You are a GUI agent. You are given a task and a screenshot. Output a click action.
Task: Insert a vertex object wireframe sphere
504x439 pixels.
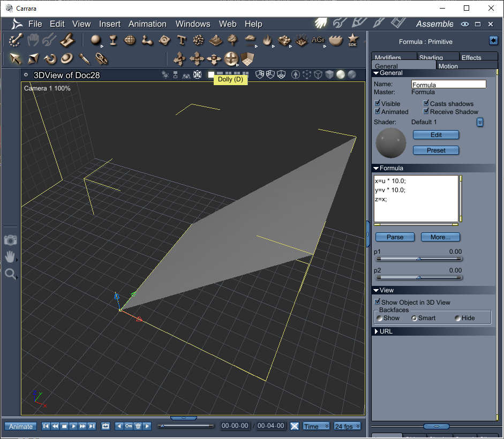[130, 40]
